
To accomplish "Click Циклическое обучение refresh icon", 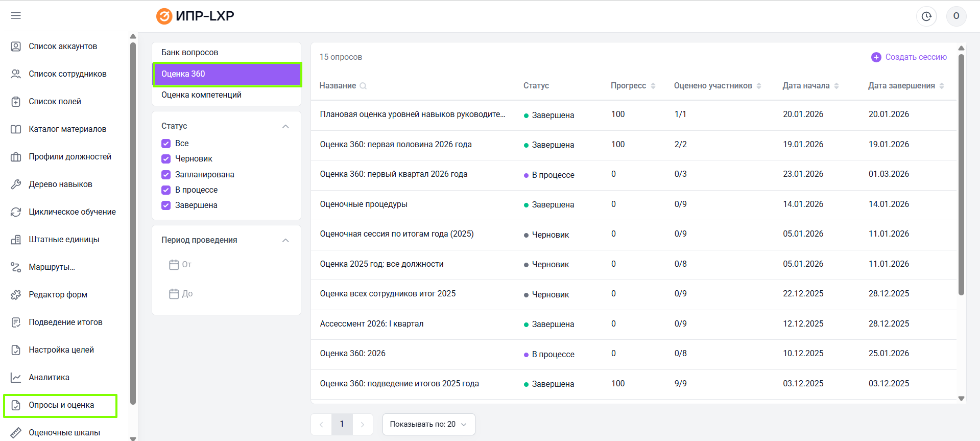I will (x=16, y=212).
